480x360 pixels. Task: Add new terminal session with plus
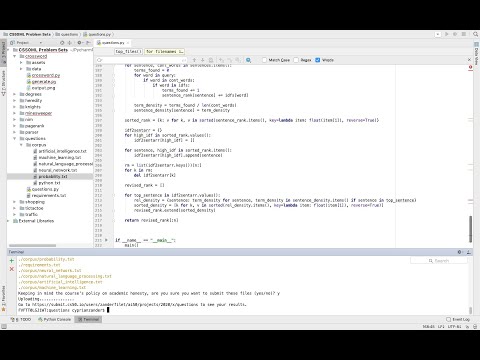[x=12, y=261]
